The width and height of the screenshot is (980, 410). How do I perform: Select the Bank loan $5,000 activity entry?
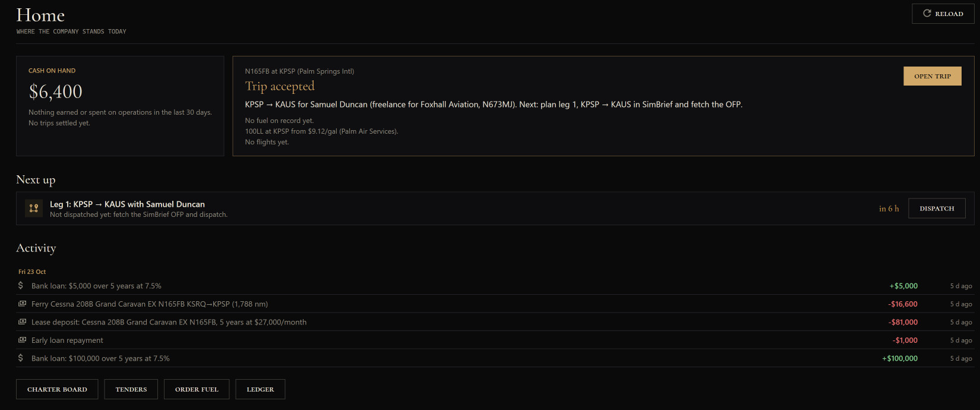[x=495, y=286]
